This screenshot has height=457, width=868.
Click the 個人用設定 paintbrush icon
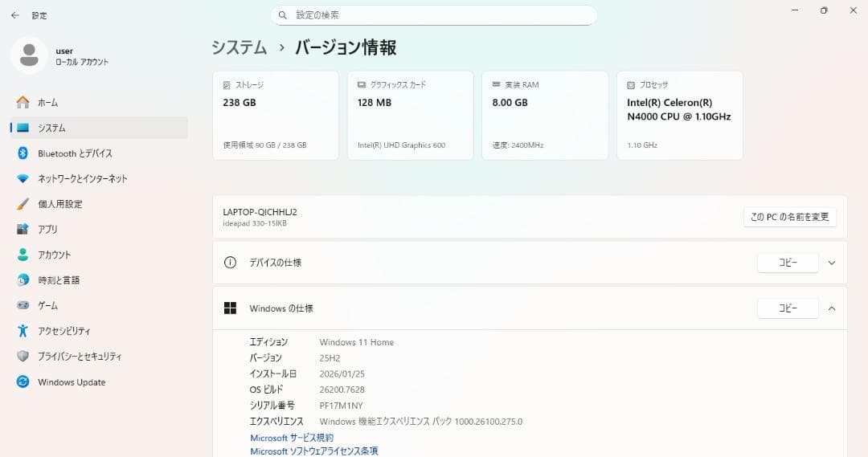coord(23,204)
